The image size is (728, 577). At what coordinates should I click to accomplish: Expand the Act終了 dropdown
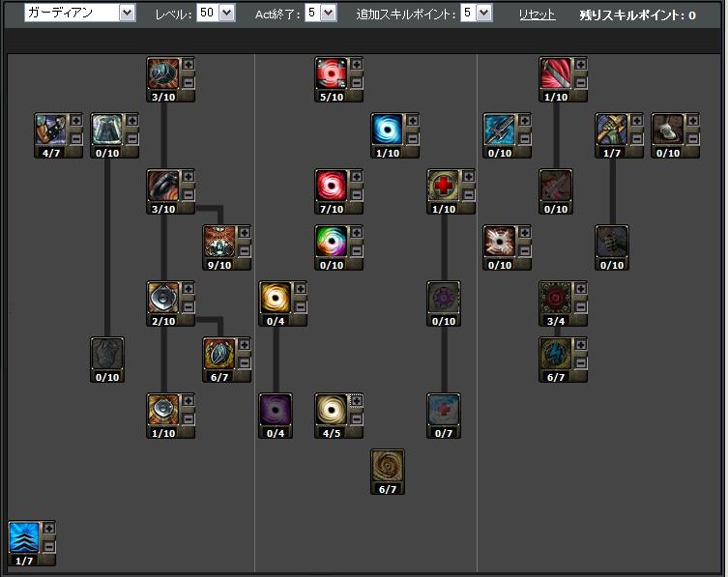click(x=321, y=13)
